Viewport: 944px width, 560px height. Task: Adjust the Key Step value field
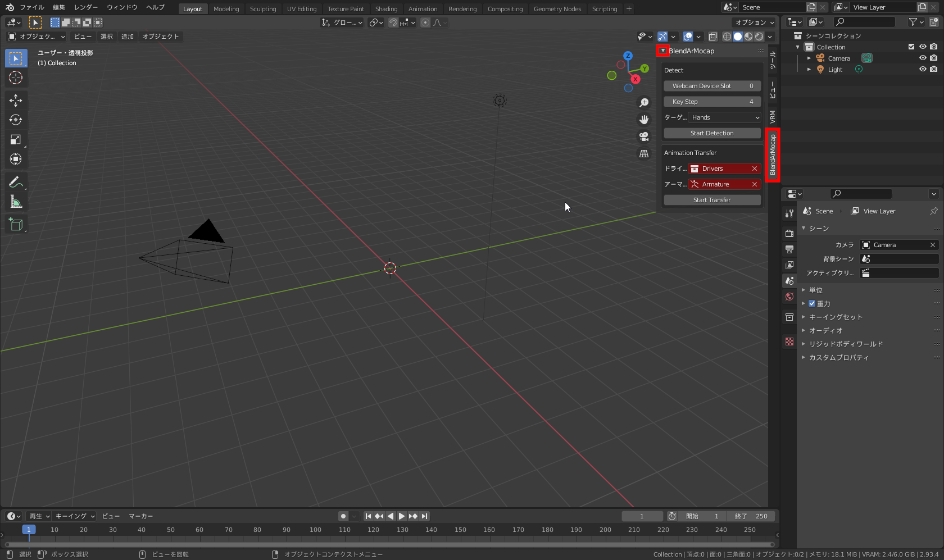pos(712,102)
